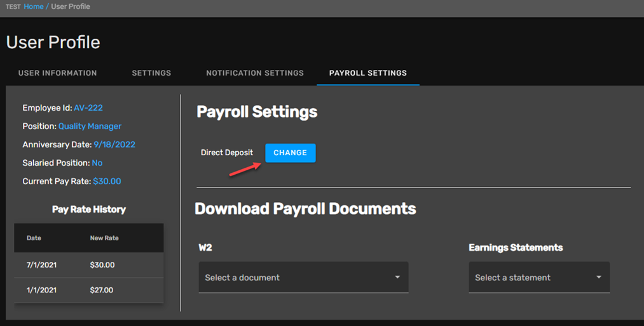Open the Earnings Statements dropdown
Screen dimensions: 644x326
[539, 278]
